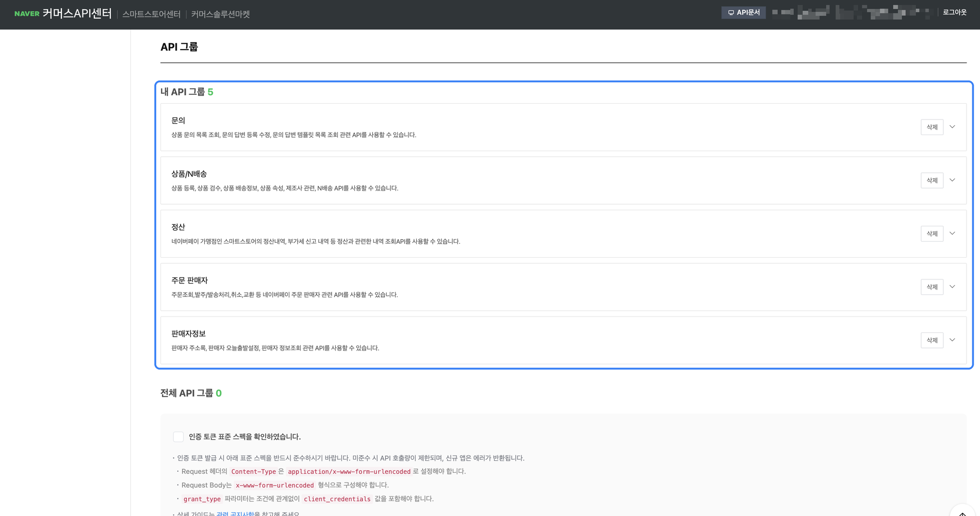Click the client_credentials code text
Viewport: 980px width, 516px height.
337,499
